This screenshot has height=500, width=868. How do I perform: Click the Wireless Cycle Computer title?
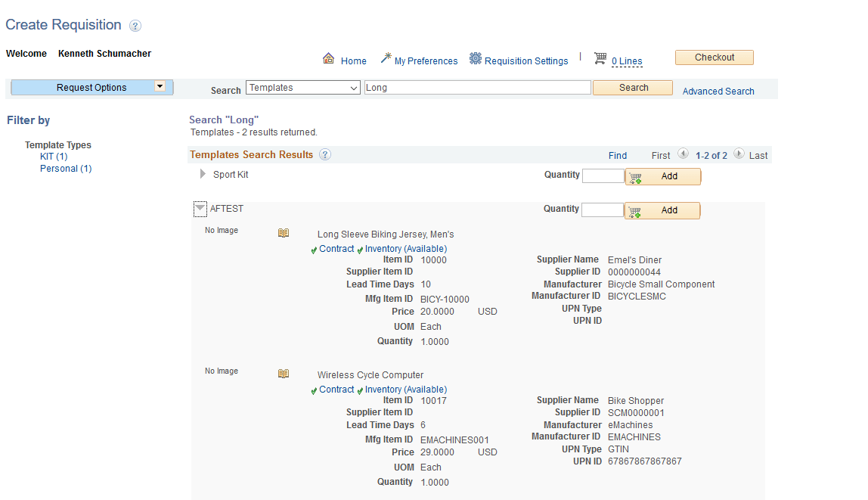pyautogui.click(x=370, y=375)
